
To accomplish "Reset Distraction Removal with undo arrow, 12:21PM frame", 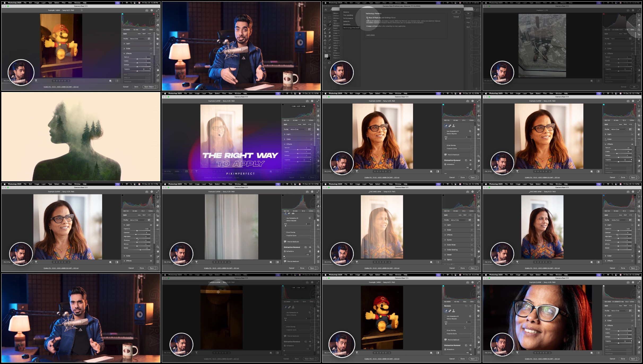I will [466, 345].
